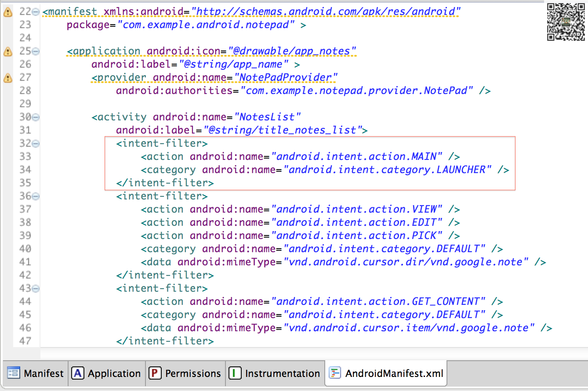This screenshot has height=391, width=588.
Task: Collapse the intent-filter at line 36
Action: pos(36,196)
